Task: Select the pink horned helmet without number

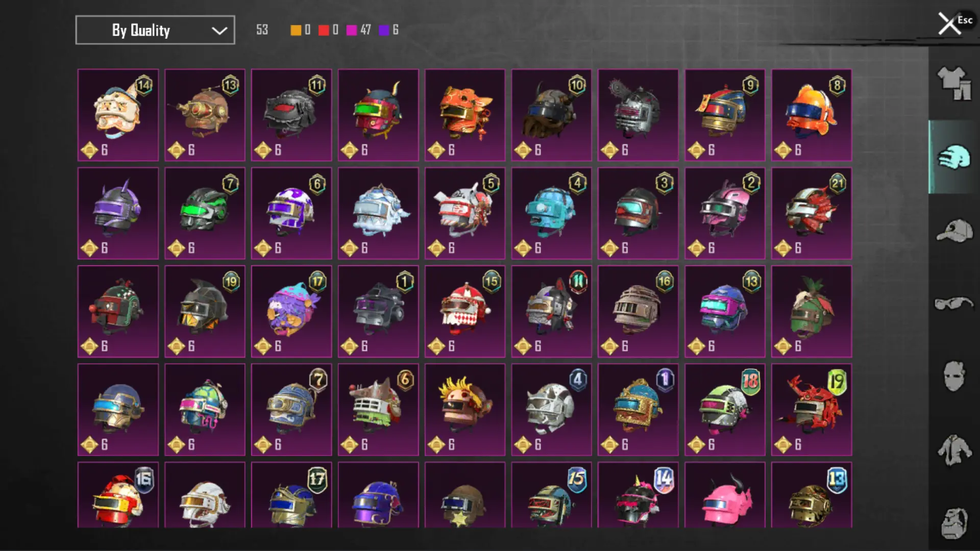Action: (x=725, y=495)
